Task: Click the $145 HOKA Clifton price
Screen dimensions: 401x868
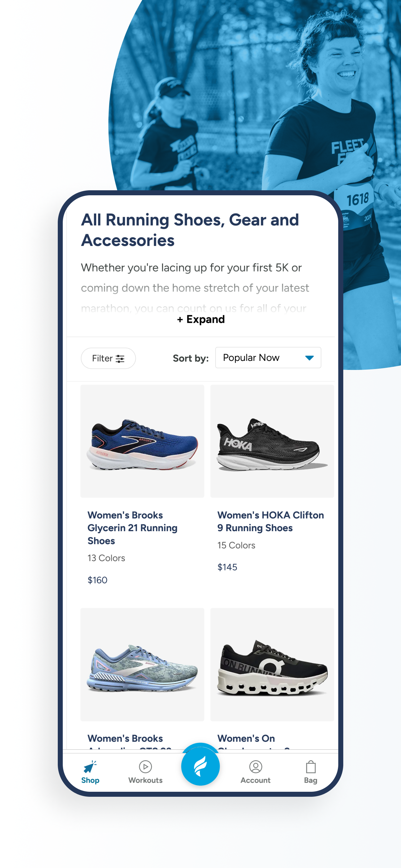Action: click(227, 567)
